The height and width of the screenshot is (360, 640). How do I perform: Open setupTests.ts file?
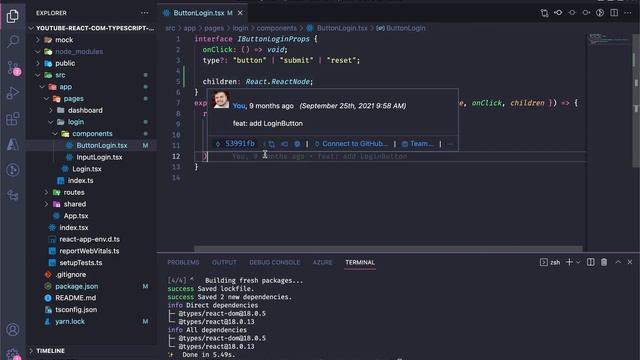[x=81, y=263]
